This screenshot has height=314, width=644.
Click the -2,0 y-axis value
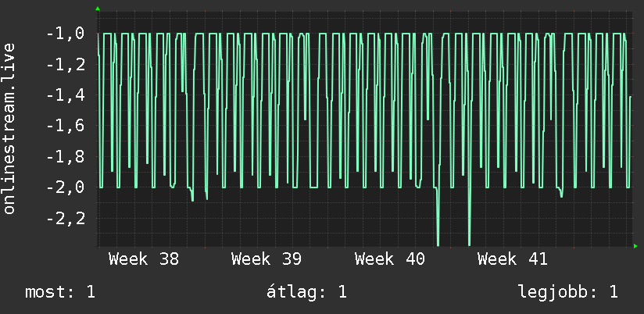(x=66, y=187)
